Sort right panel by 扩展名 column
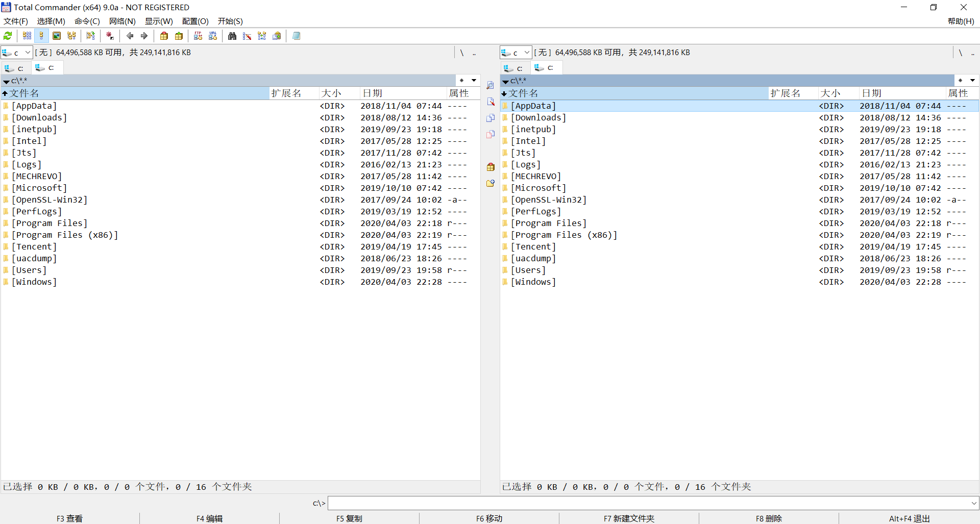 793,93
